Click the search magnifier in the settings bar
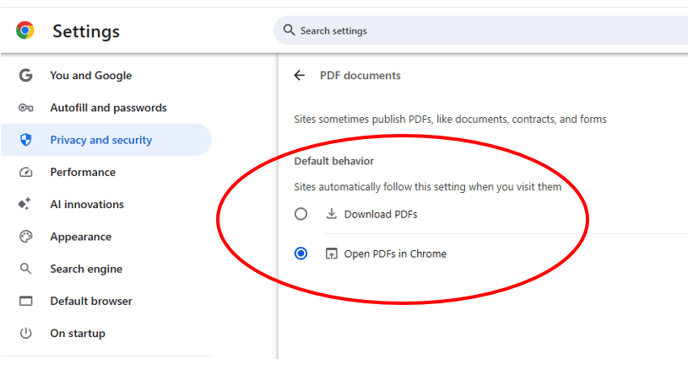688x369 pixels. 289,30
